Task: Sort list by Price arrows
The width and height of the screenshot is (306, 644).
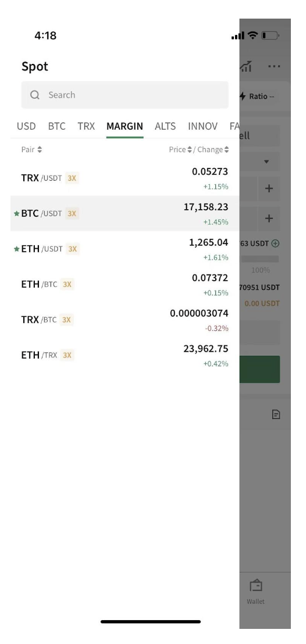Action: tap(190, 149)
